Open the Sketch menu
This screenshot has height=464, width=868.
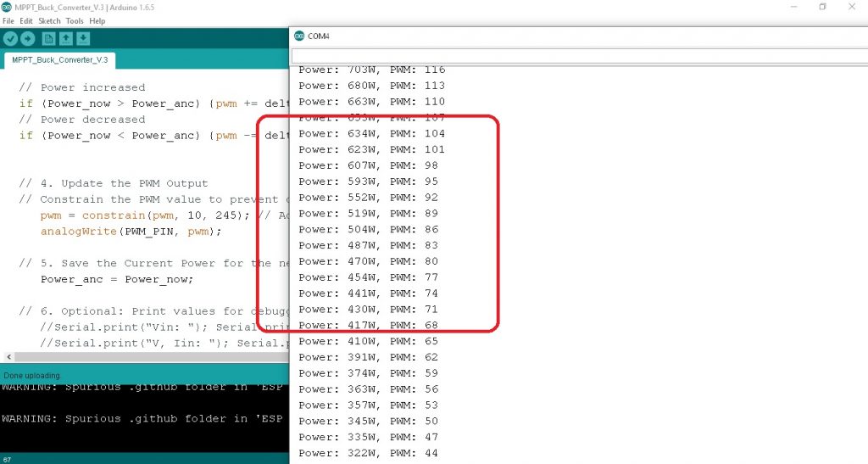pos(49,20)
